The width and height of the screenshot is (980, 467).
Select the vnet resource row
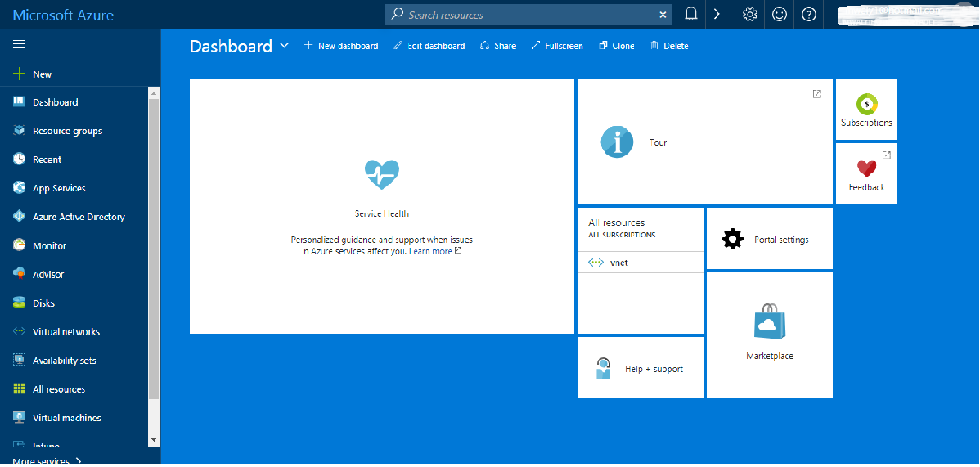(640, 263)
